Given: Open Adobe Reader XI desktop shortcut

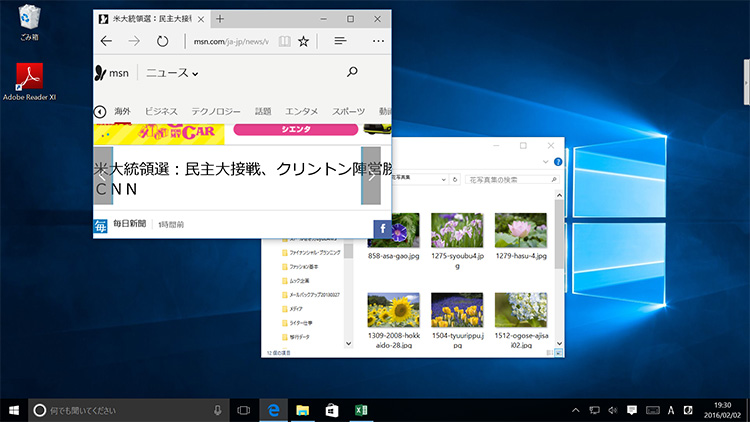Looking at the screenshot, I should point(30,77).
